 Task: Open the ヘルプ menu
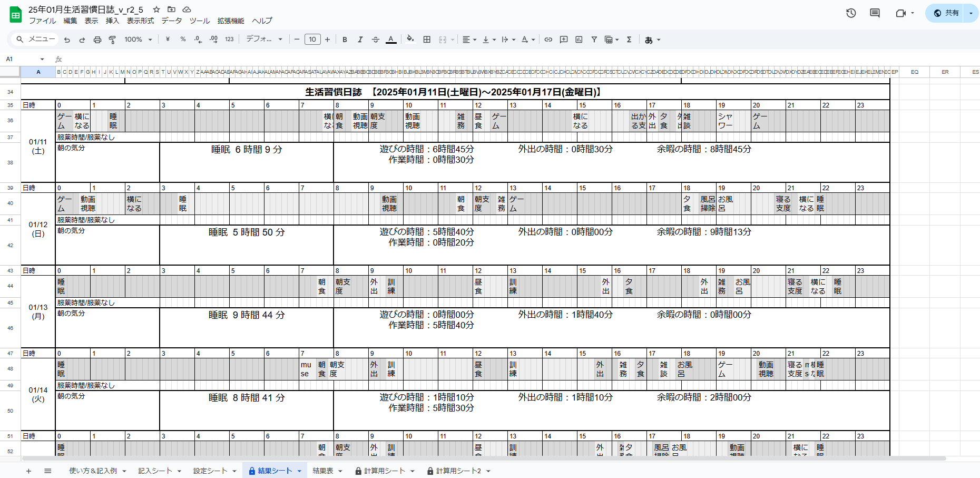(262, 21)
